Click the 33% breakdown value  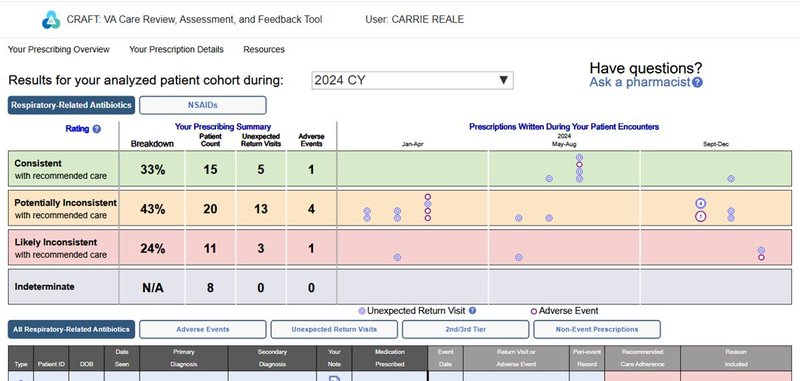(153, 170)
